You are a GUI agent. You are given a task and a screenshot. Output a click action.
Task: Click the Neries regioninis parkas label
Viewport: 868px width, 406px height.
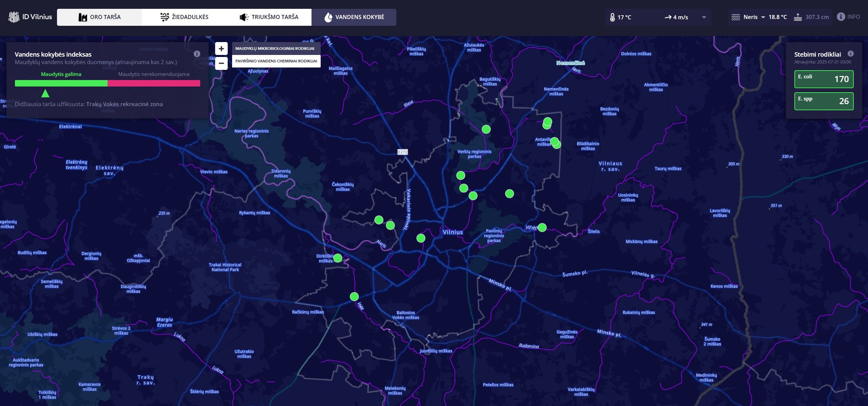251,133
